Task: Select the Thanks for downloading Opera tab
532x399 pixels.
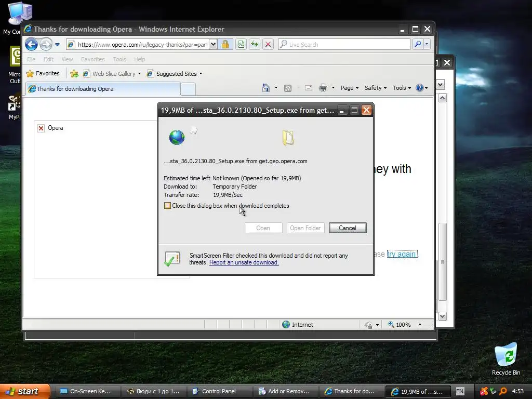Action: [103, 89]
